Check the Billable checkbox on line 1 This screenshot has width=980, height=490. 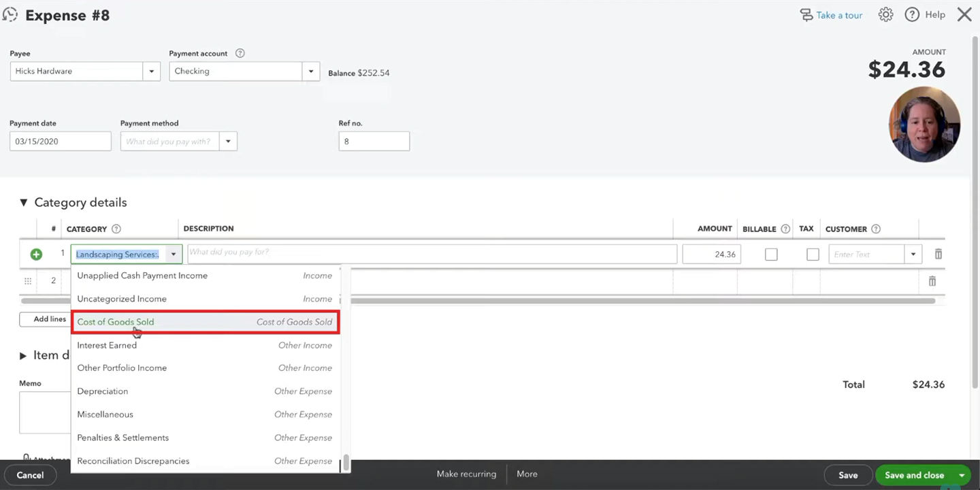(771, 255)
